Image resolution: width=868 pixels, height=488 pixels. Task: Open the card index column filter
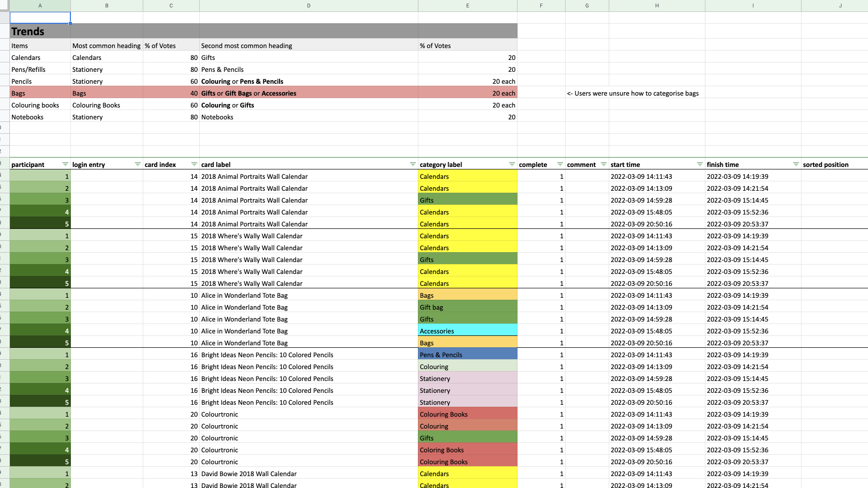click(194, 164)
